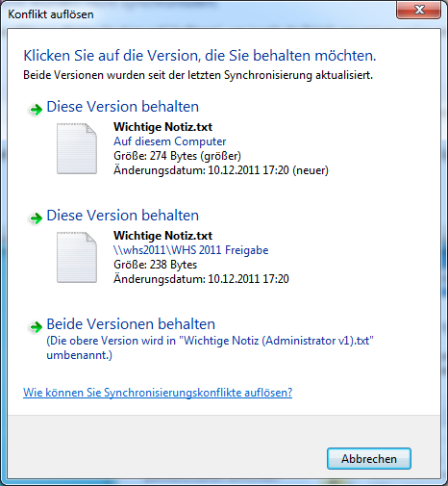This screenshot has width=448, height=486.
Task: Click the green arrow next to Beide Versionen behalten
Action: [x=36, y=327]
